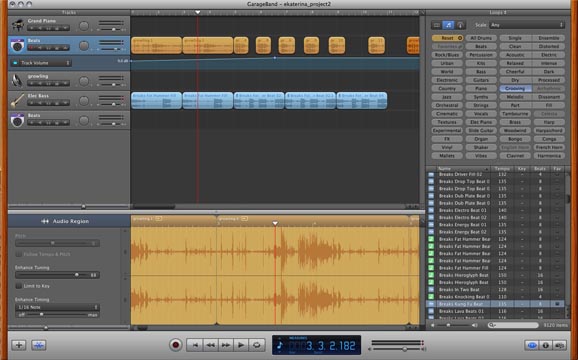Mark Breaks Kung Fu Beat as favorite checkbox
Screen dimensions: 578x360
click(x=557, y=304)
